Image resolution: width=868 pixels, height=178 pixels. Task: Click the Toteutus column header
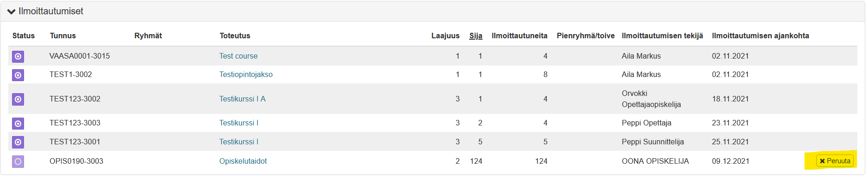tap(235, 36)
